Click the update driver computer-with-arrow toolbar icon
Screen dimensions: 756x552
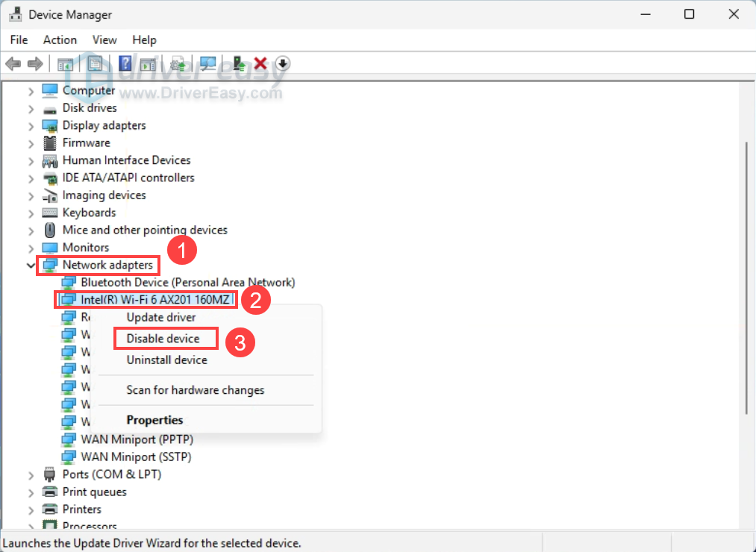[x=239, y=63]
